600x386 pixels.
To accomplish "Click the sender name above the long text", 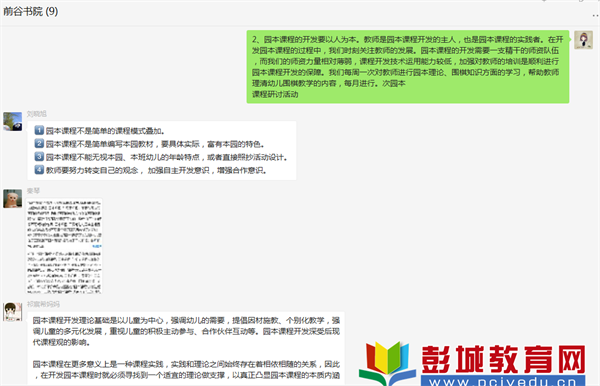I will [x=43, y=304].
